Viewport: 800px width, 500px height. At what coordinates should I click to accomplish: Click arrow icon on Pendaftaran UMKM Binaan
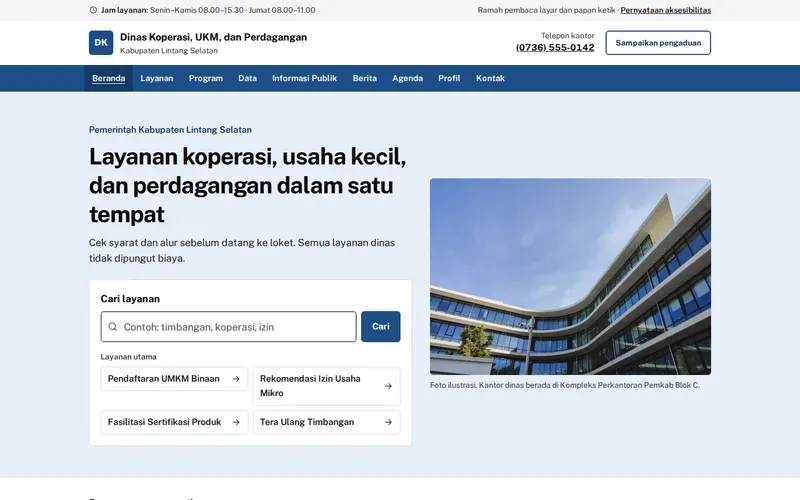tap(236, 379)
